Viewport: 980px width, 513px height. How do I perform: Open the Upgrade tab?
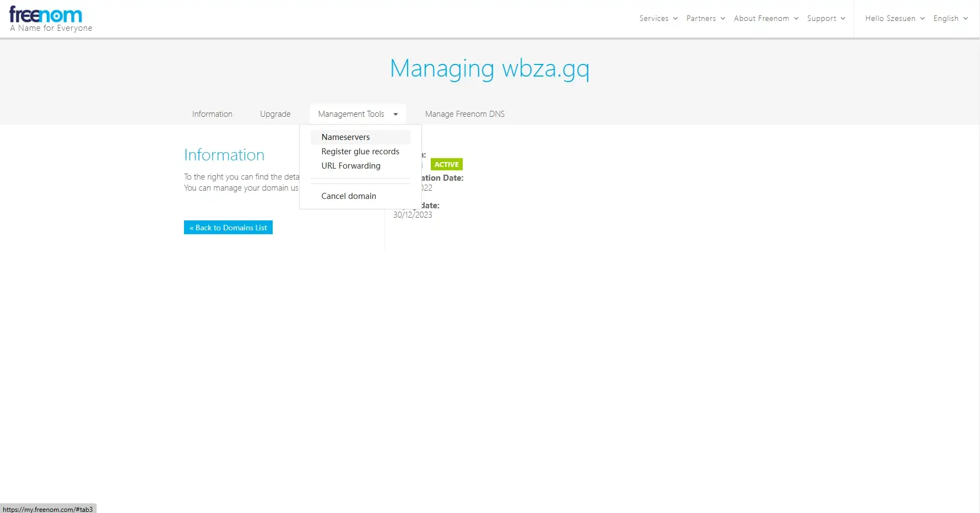tap(275, 114)
